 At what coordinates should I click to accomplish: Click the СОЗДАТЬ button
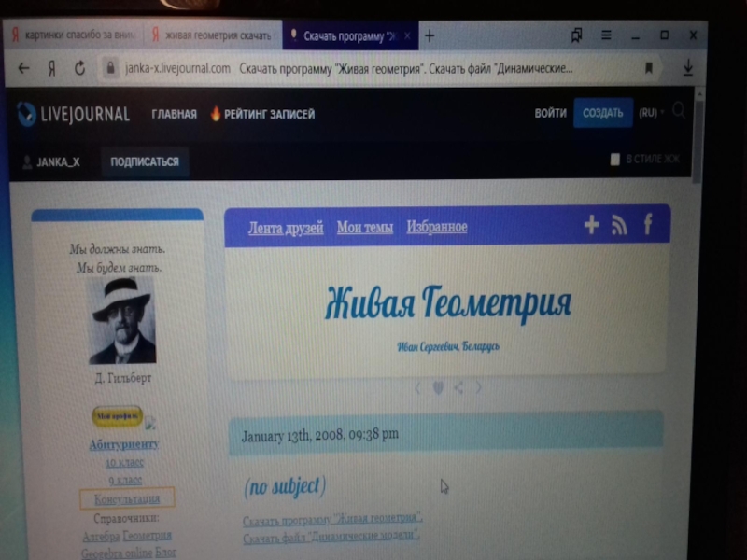coord(602,113)
